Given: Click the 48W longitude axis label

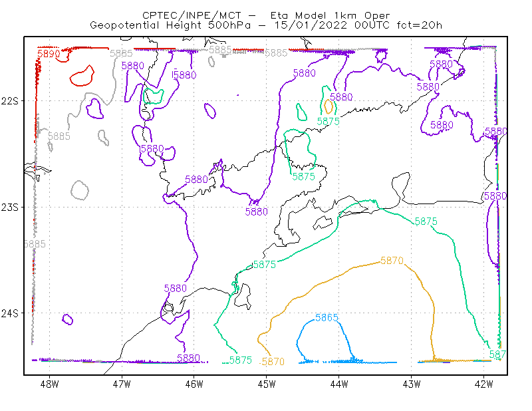Looking at the screenshot, I should click(x=49, y=384).
